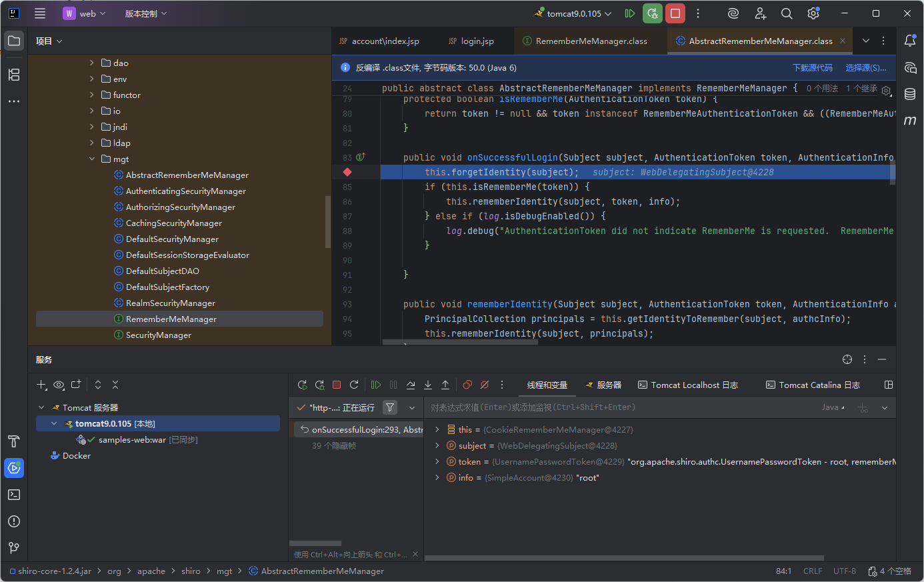Click the choose sources link

865,68
